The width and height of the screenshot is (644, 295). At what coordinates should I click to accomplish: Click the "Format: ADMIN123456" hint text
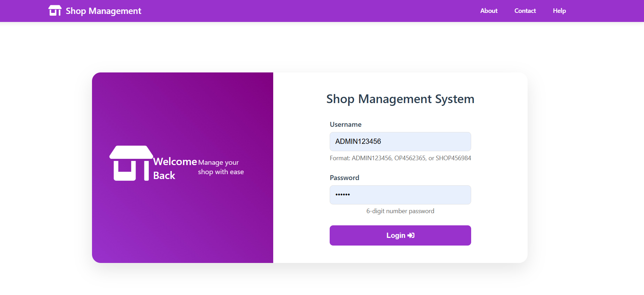click(x=400, y=158)
